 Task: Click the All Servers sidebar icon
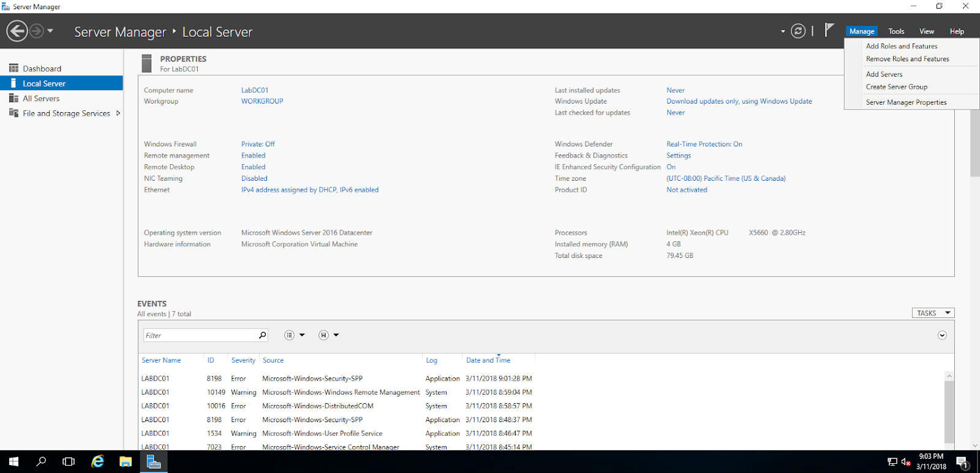click(x=13, y=98)
